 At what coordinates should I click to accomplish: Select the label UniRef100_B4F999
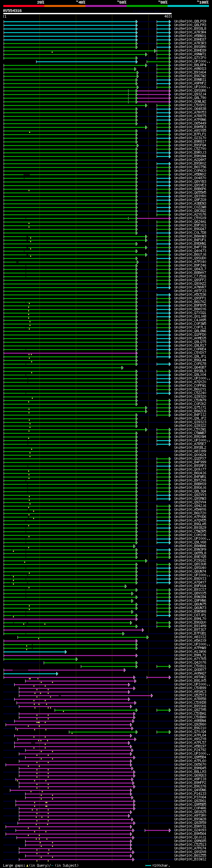(190, 462)
